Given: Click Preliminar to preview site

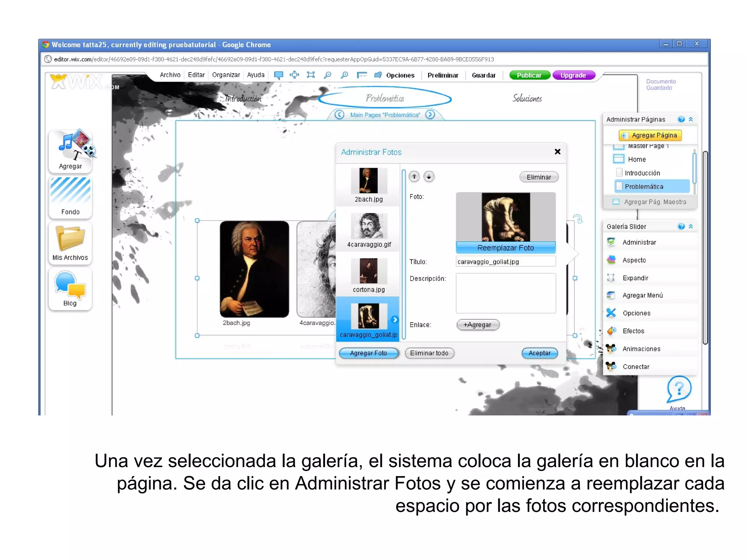Looking at the screenshot, I should [x=443, y=75].
